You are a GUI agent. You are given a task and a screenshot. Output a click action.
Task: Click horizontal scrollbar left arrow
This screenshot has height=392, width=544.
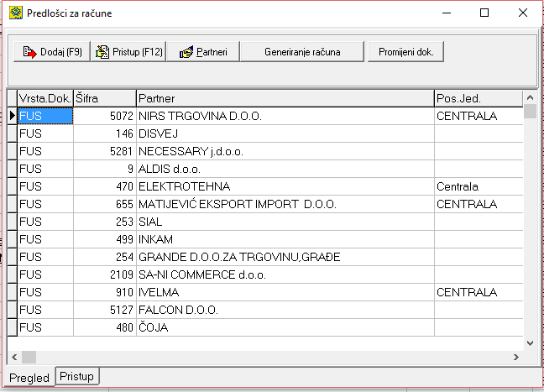(x=14, y=357)
